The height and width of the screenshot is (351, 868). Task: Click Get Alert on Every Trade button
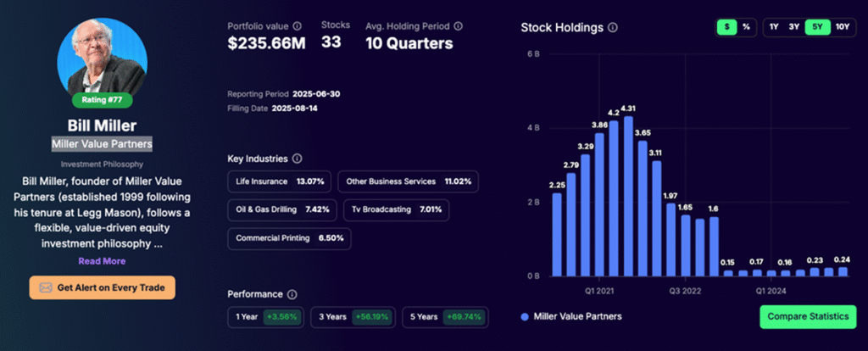coord(103,288)
